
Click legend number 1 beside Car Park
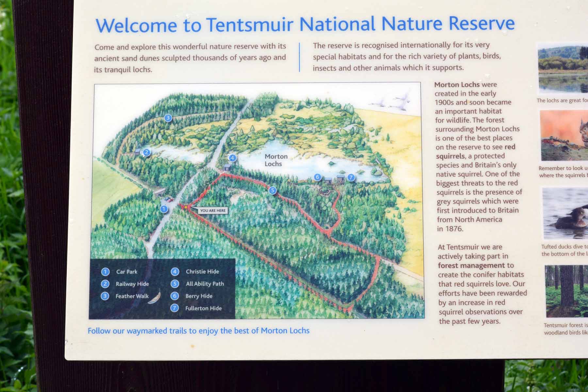[105, 272]
